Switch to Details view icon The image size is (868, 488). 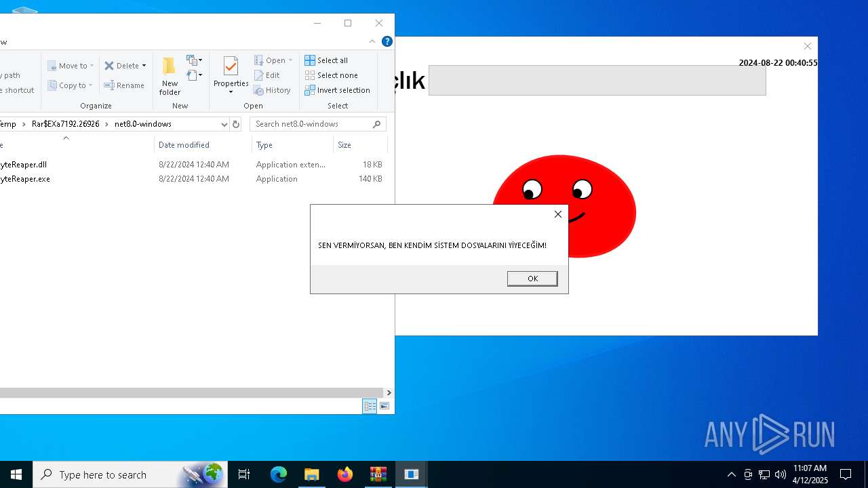[370, 406]
